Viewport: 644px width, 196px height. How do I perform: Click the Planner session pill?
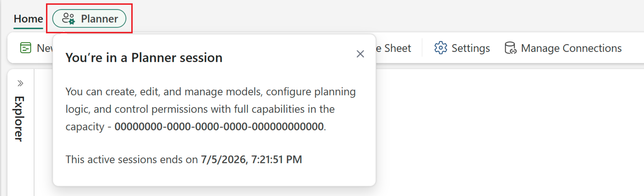[x=89, y=18]
